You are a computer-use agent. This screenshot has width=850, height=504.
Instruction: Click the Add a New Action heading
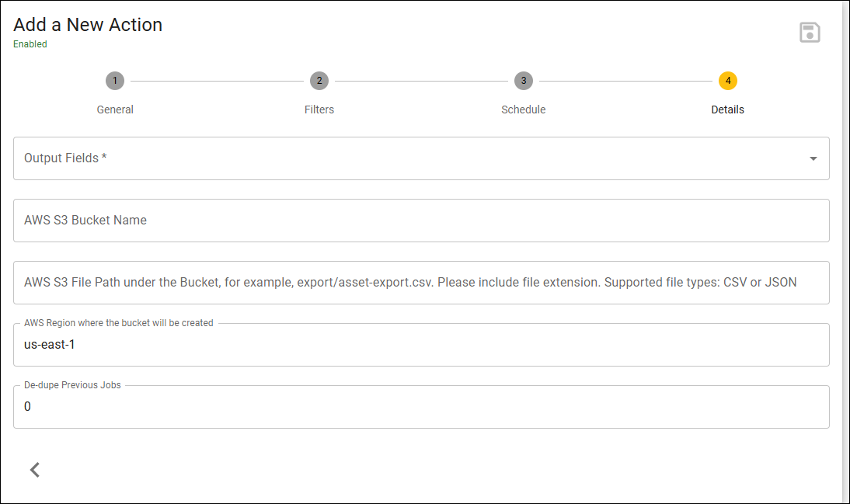click(x=88, y=25)
